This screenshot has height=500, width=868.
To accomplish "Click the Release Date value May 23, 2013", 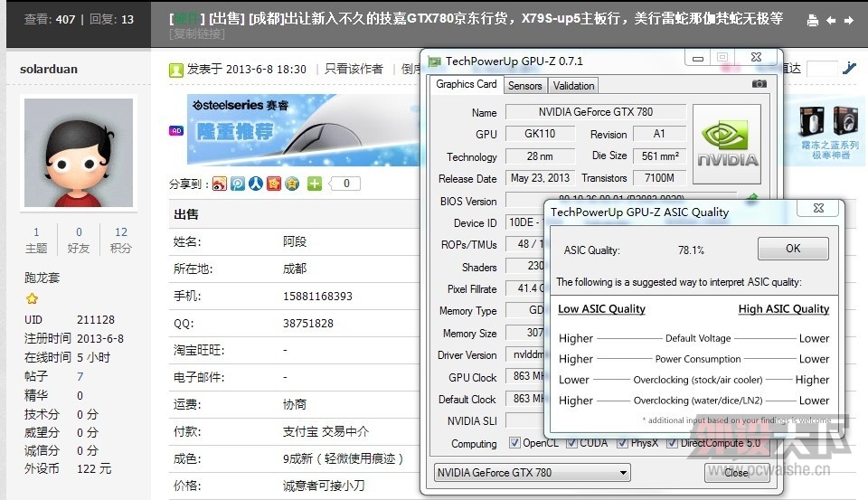I will click(x=540, y=178).
